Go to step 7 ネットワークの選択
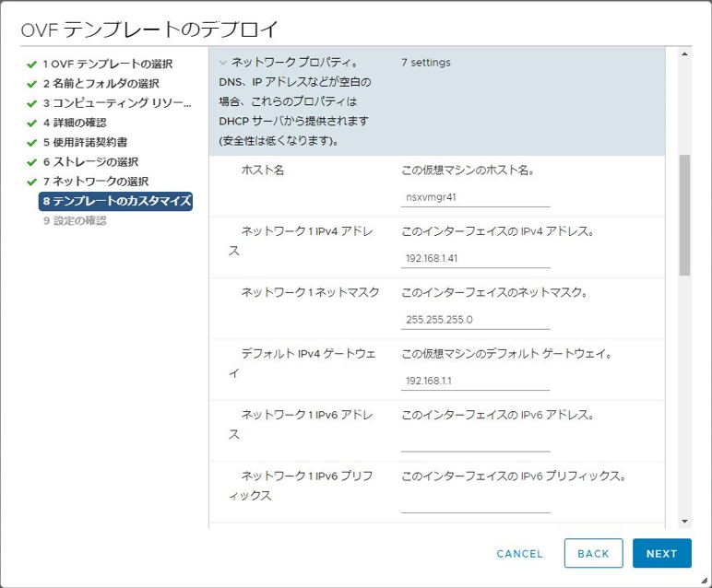Image resolution: width=712 pixels, height=588 pixels. [x=96, y=181]
